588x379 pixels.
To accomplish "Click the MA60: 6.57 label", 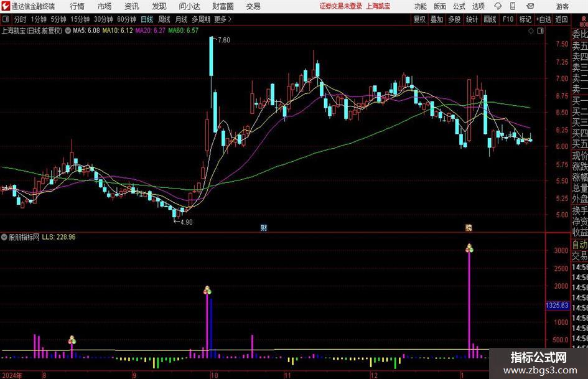I will click(x=184, y=30).
